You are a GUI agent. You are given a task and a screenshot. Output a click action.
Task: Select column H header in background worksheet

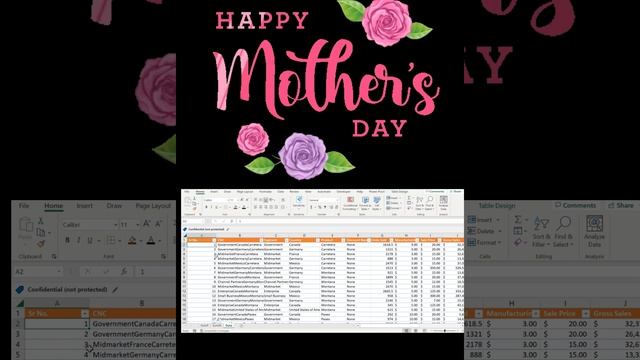pos(511,303)
